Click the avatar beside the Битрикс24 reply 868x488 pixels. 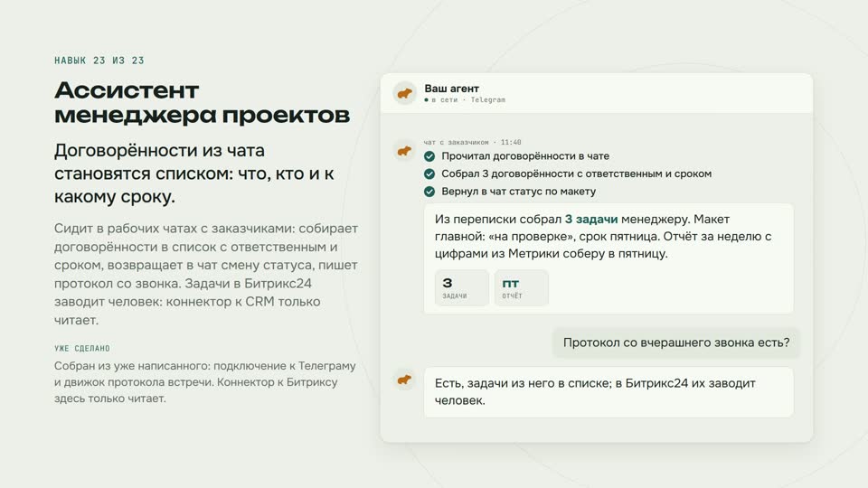point(405,380)
